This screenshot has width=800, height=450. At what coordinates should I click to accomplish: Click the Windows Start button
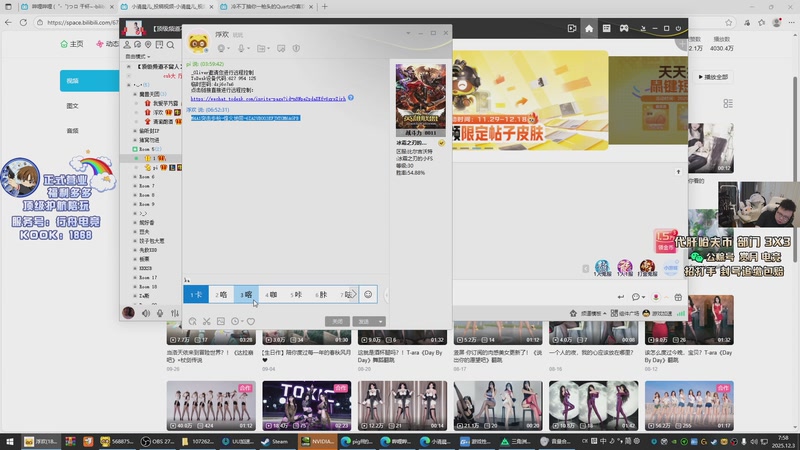(10, 441)
